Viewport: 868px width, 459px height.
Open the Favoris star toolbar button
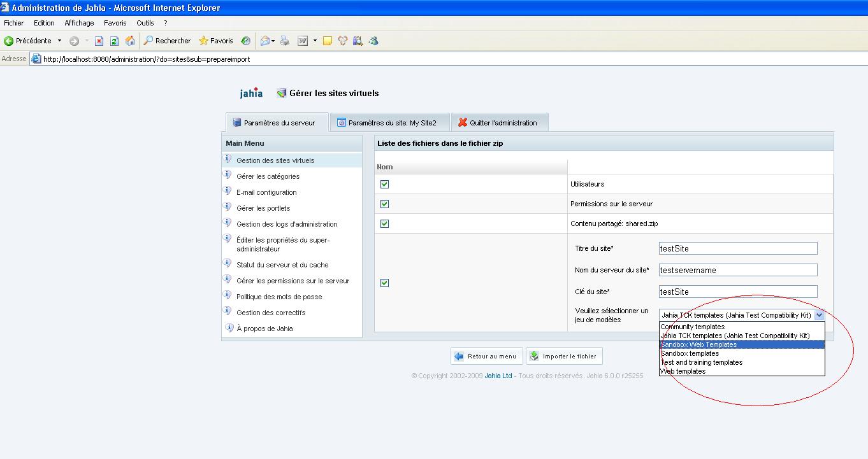pos(216,41)
